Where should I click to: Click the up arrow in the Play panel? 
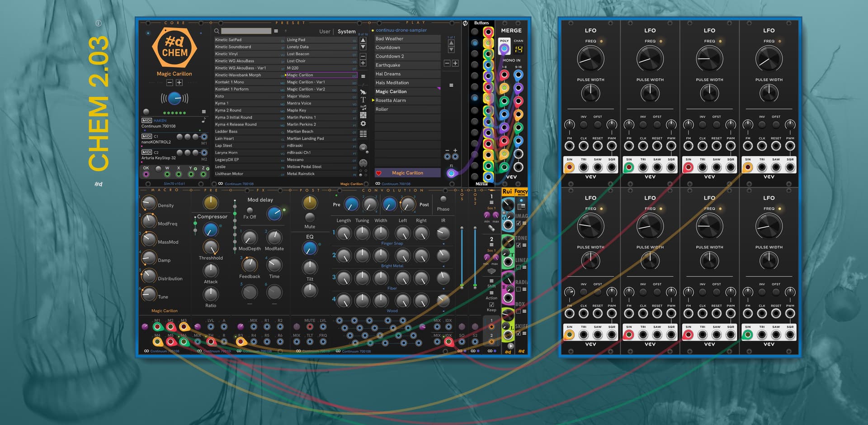point(451,43)
